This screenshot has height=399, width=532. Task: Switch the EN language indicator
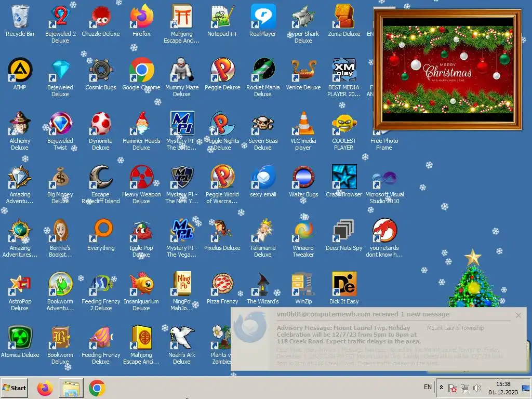pos(428,387)
